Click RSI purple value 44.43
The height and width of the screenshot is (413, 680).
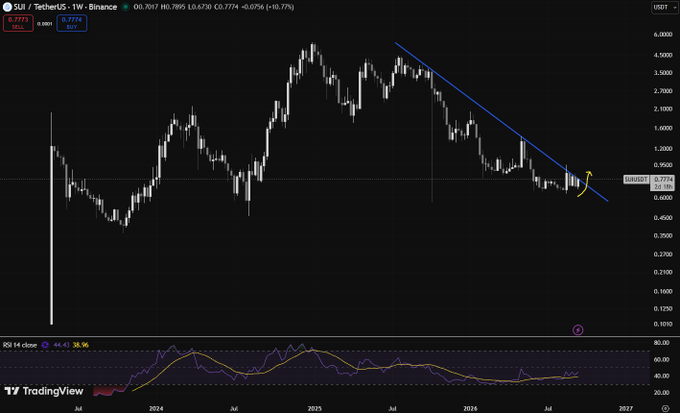point(62,345)
